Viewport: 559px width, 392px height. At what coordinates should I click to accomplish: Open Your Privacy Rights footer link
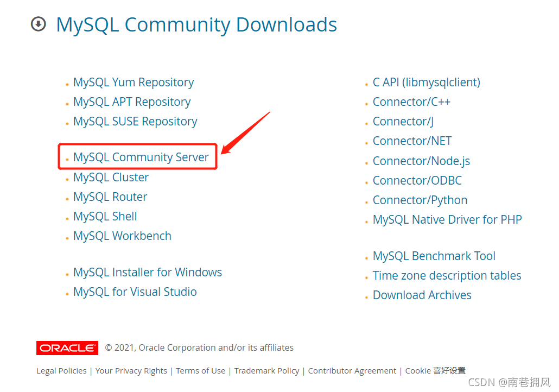click(x=131, y=371)
